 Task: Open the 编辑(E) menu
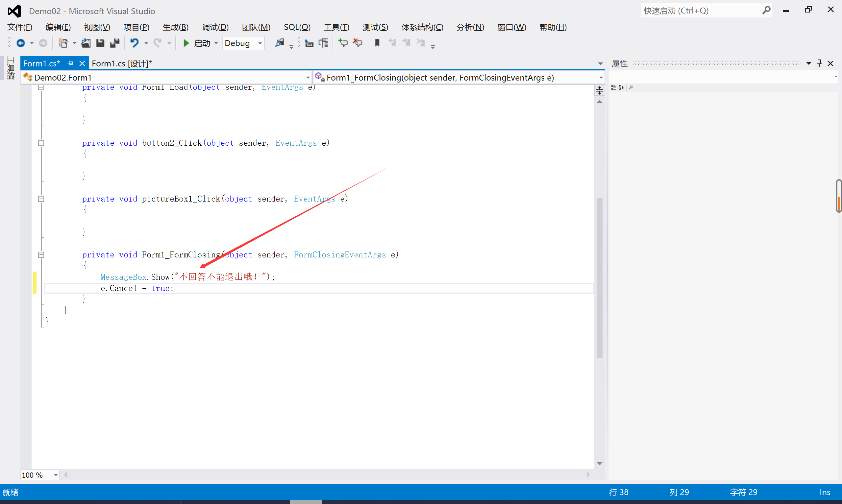point(58,27)
